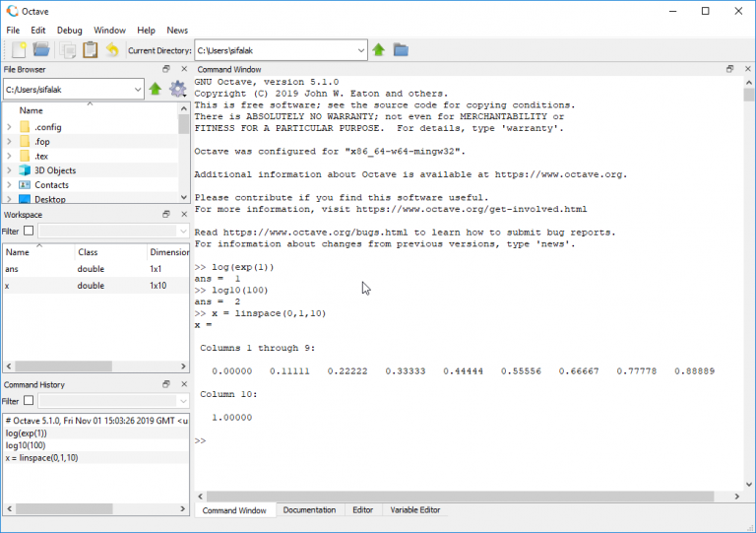Select the Desktop folder

(x=49, y=199)
